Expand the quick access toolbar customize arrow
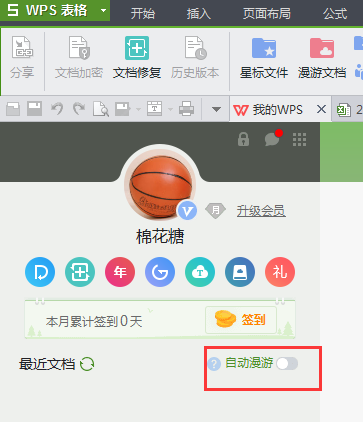363x422 pixels. pos(216,109)
